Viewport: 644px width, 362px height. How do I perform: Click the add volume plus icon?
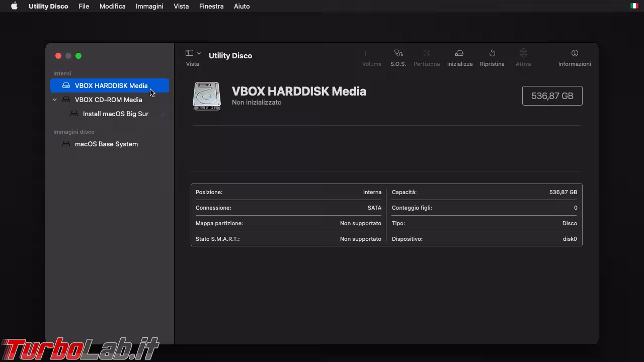pyautogui.click(x=365, y=53)
